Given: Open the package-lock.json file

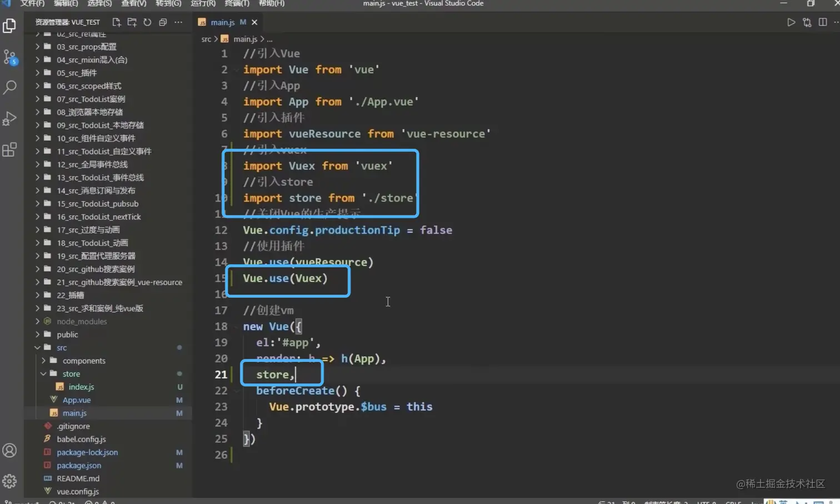Looking at the screenshot, I should [87, 452].
